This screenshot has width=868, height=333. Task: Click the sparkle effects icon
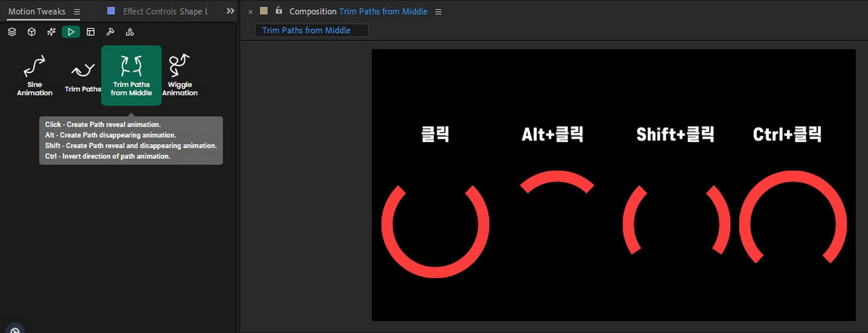tap(51, 32)
